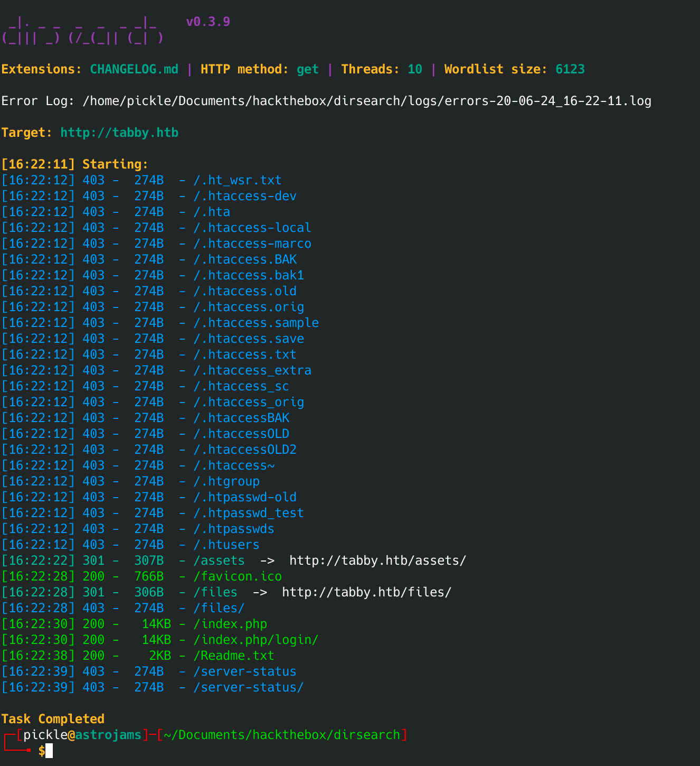The width and height of the screenshot is (700, 766).
Task: Click the redirect URL http://tabby.htb/assets/
Action: [x=377, y=561]
